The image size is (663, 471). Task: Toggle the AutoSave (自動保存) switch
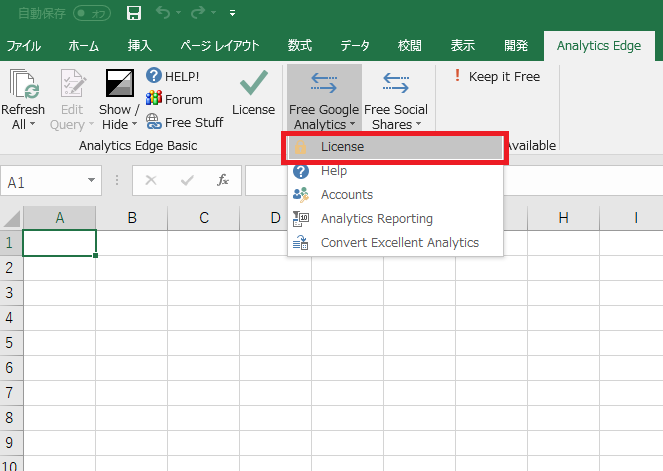(x=92, y=13)
